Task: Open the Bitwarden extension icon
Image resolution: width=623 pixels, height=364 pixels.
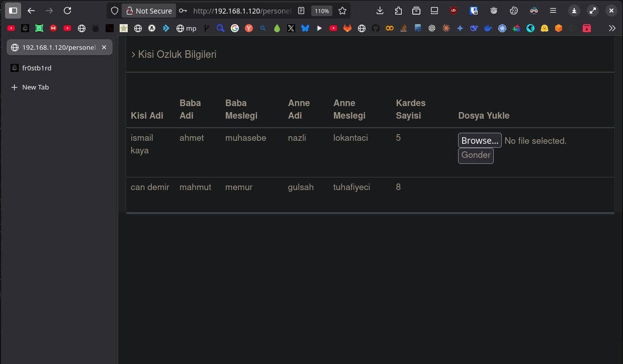Action: coord(474,11)
